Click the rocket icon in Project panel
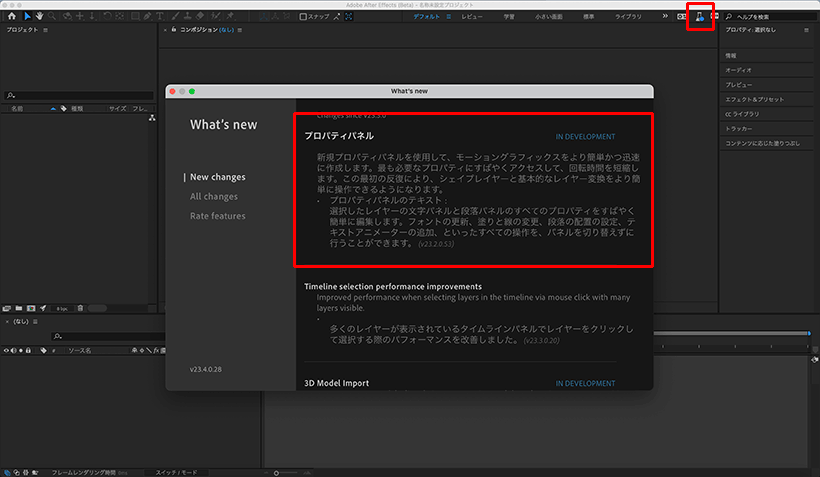 click(43, 309)
